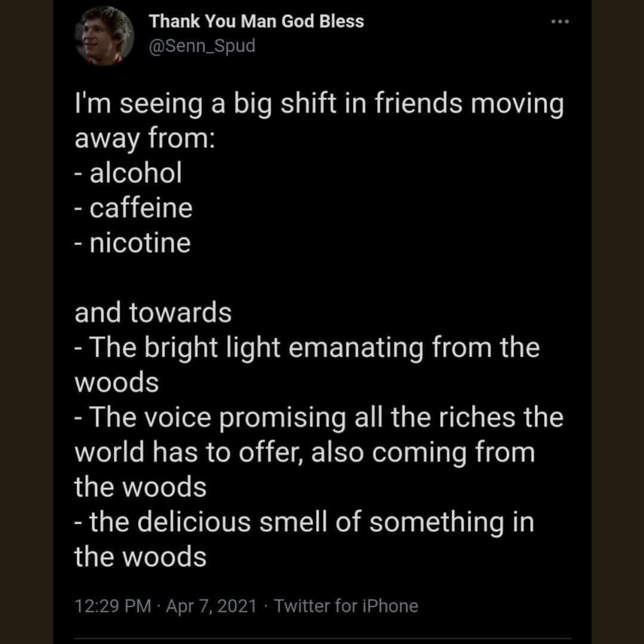Click the "- alcohol" list item
The image size is (644, 644).
coord(128,174)
